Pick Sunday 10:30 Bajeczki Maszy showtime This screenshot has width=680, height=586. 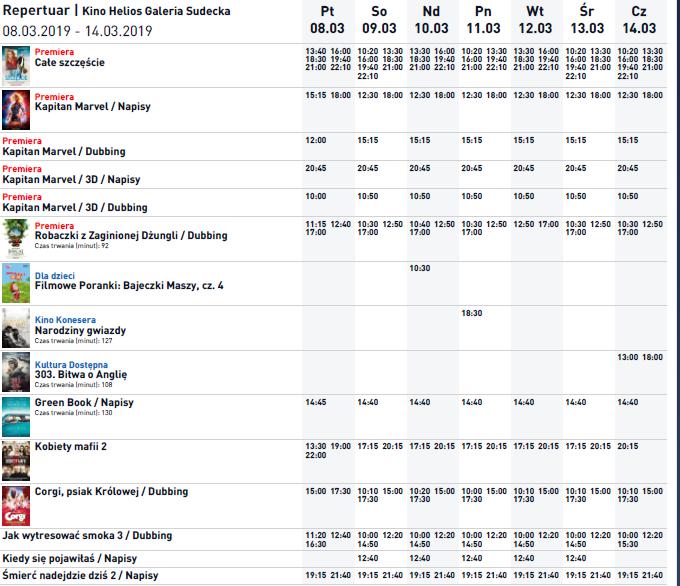(420, 268)
